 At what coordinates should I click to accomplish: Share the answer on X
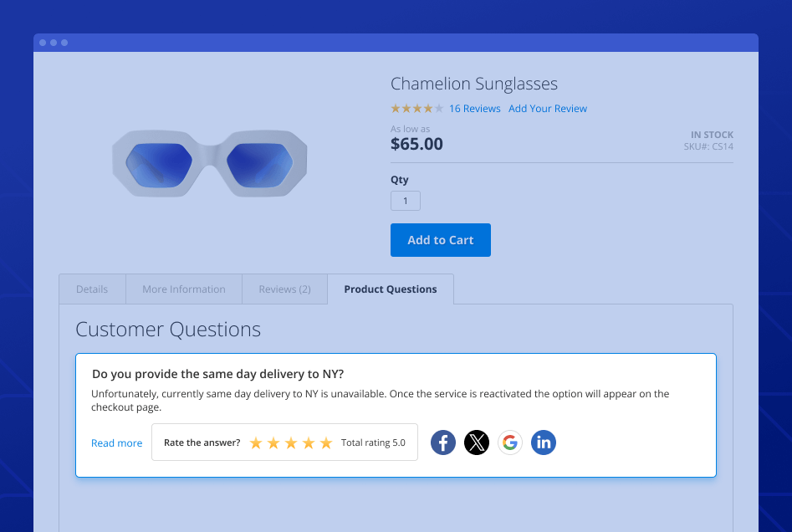point(477,442)
